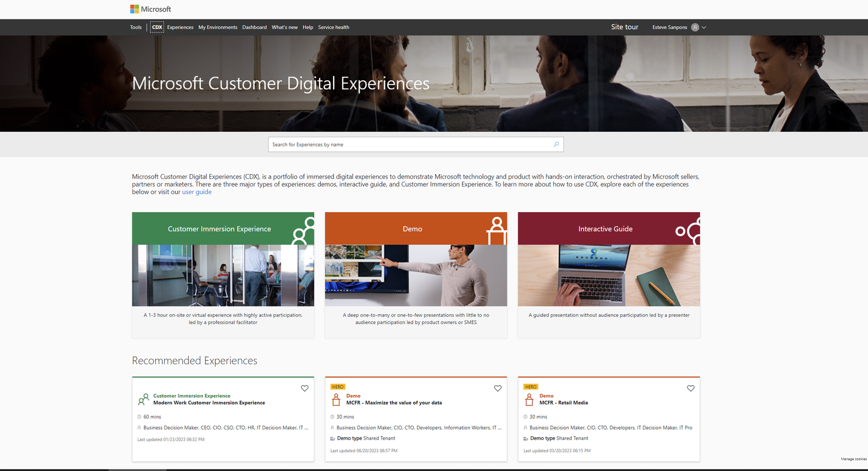The height and width of the screenshot is (471, 868).
Task: Favorite Modern Work Customer Immersion Experience card
Action: [x=305, y=389]
